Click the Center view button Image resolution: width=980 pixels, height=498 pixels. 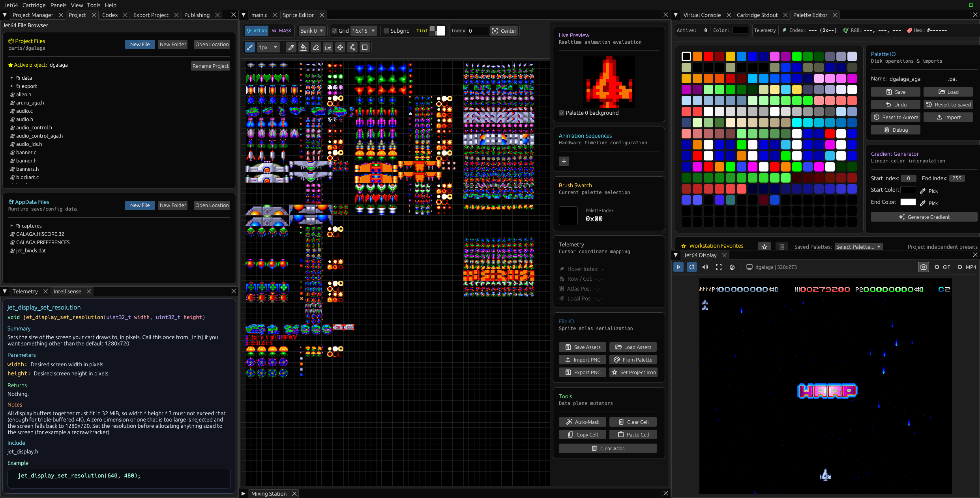click(x=504, y=31)
